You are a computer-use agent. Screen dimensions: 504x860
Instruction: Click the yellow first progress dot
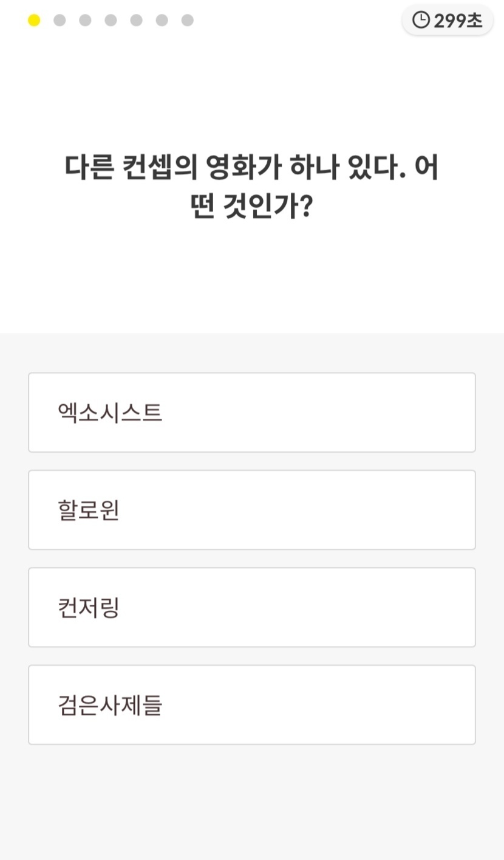pyautogui.click(x=34, y=21)
